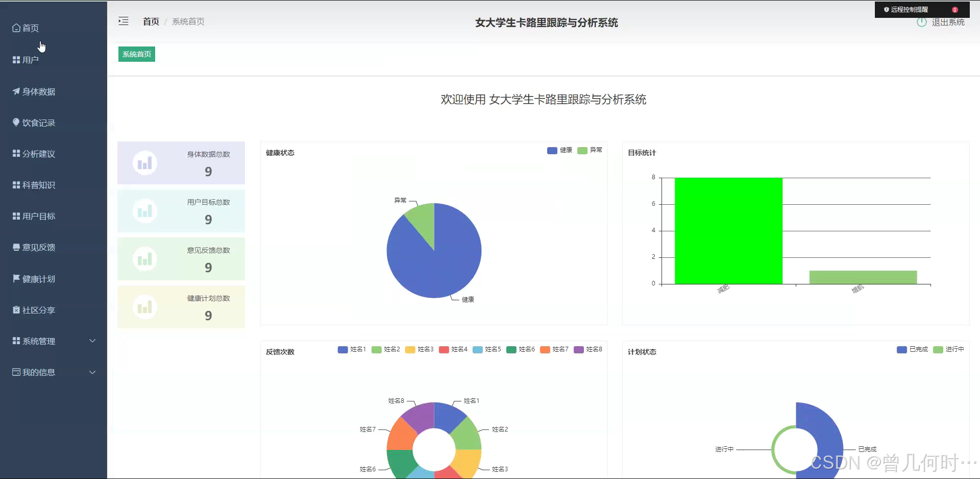Toggle 姓名3 legend in 反馈次数 chart

point(419,349)
